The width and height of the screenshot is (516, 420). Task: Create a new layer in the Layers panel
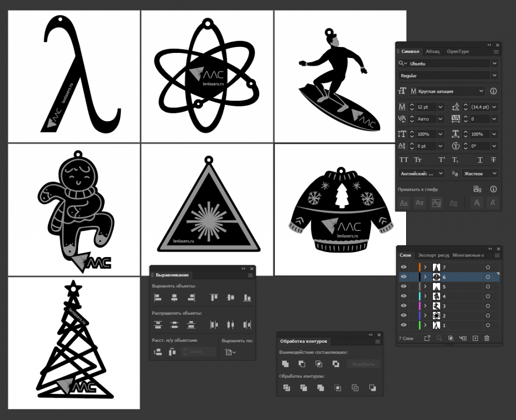point(475,338)
